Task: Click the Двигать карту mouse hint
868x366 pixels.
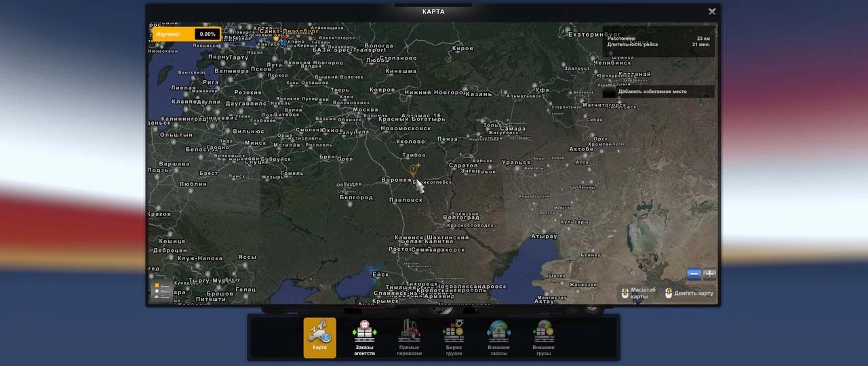Action: 690,293
